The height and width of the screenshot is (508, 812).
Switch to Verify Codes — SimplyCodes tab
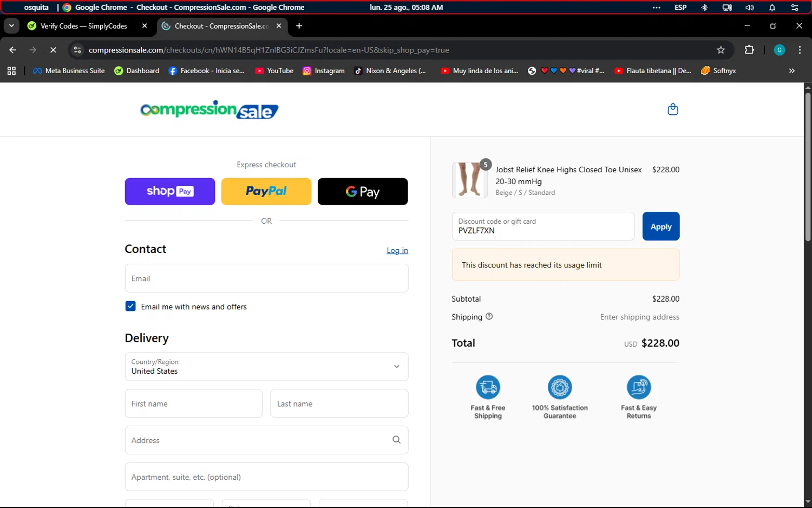[x=84, y=26]
